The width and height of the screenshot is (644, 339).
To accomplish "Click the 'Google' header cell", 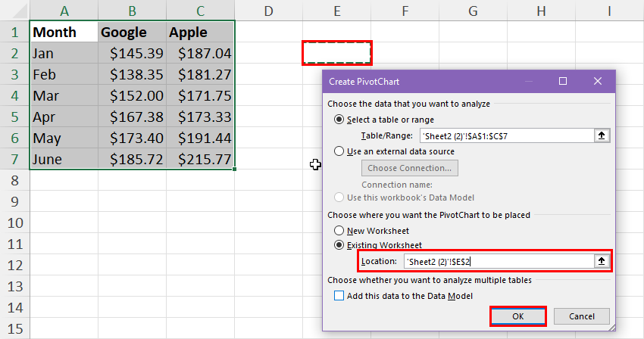I will [x=133, y=32].
